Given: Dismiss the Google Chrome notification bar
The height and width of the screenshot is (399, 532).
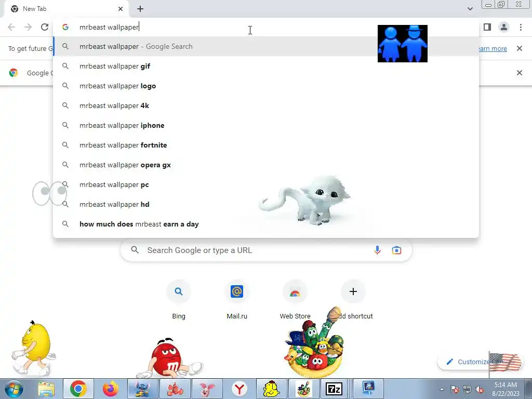Looking at the screenshot, I should pos(519,73).
